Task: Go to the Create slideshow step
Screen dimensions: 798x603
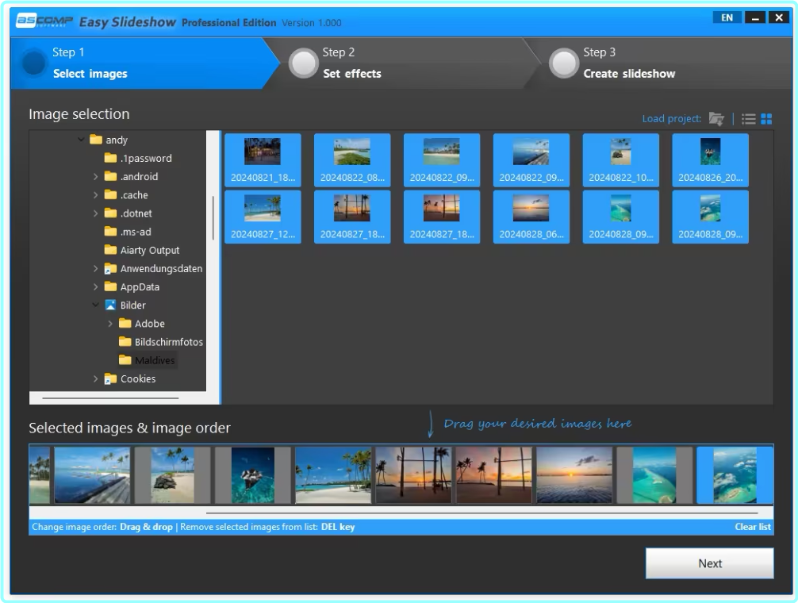Action: [x=629, y=73]
